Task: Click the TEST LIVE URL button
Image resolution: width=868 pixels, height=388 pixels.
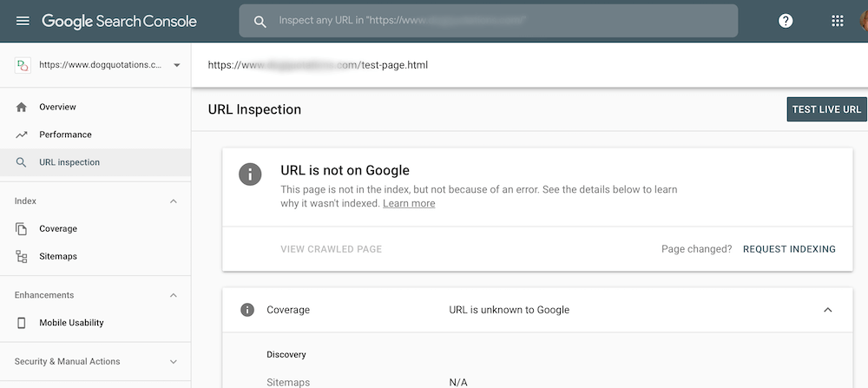Action: pos(826,109)
